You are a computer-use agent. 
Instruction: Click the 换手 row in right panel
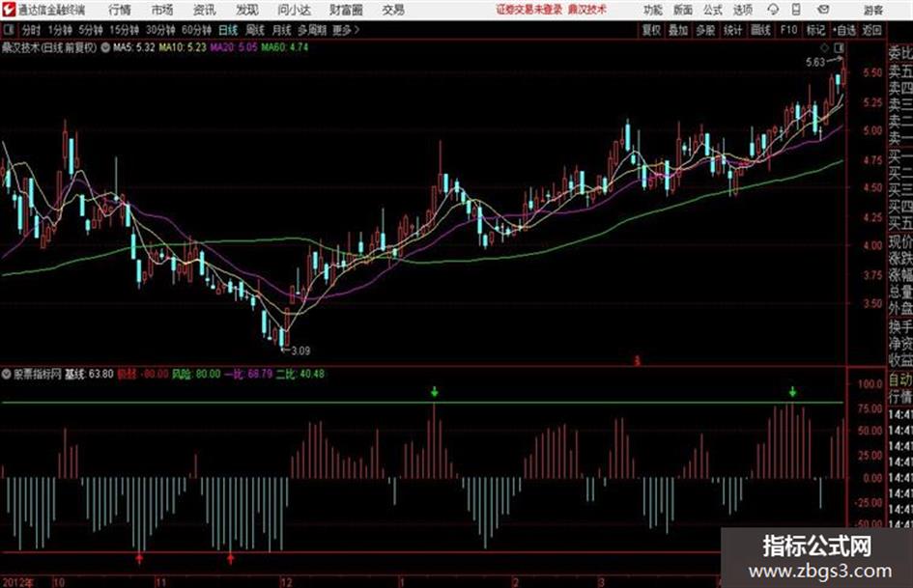[x=900, y=326]
